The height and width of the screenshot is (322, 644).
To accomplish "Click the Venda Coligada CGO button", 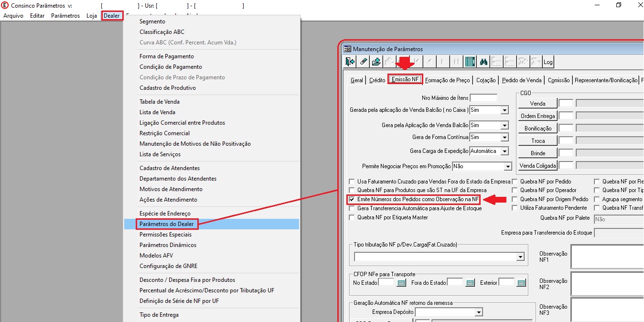I will (537, 166).
